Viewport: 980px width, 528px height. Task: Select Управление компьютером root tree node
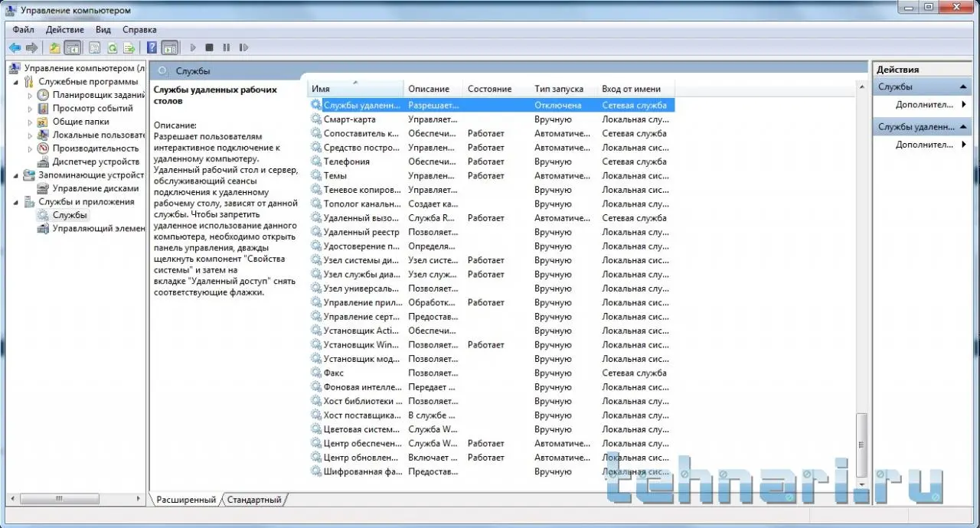(x=84, y=68)
